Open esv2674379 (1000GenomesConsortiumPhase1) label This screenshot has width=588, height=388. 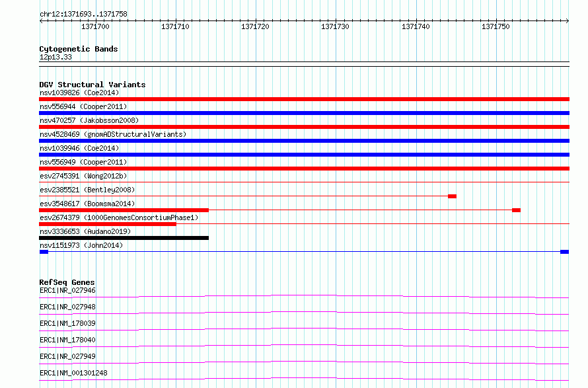coord(119,217)
